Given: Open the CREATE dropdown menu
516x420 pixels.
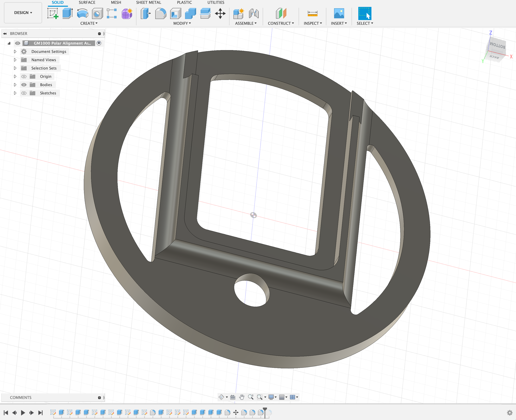Looking at the screenshot, I should [89, 23].
